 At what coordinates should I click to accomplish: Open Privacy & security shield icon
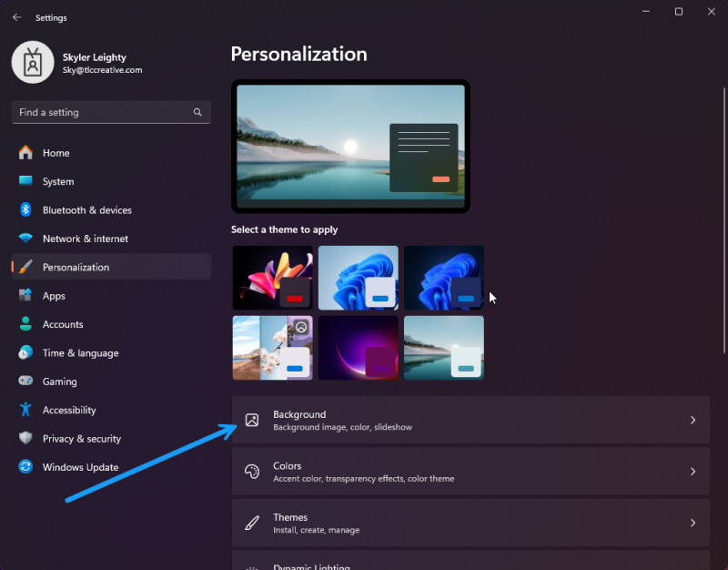[27, 438]
